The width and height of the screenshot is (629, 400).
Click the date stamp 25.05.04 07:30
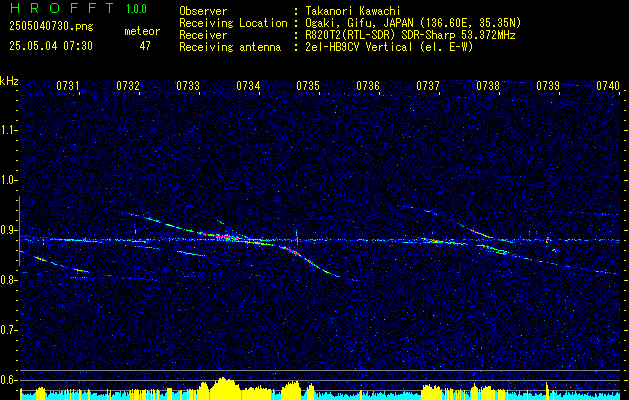pos(51,46)
